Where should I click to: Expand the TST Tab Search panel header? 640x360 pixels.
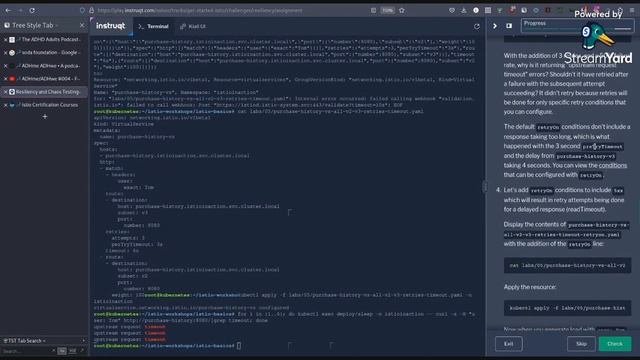pos(44,340)
